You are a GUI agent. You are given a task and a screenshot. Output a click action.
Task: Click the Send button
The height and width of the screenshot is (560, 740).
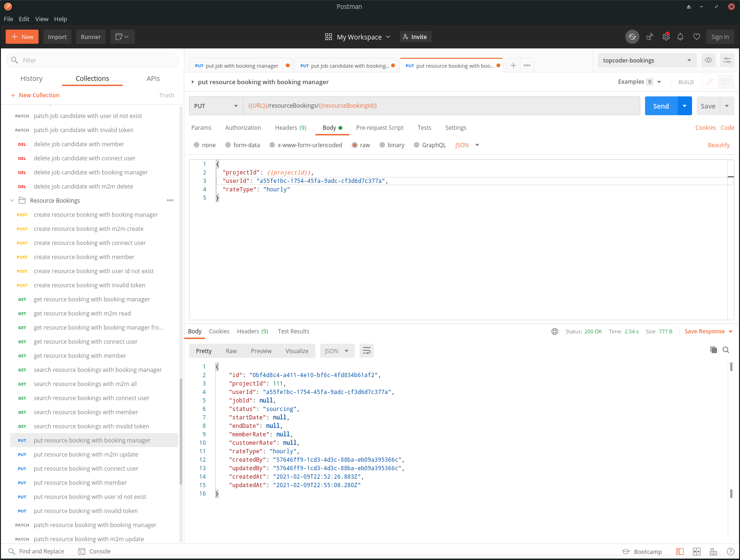tap(661, 106)
